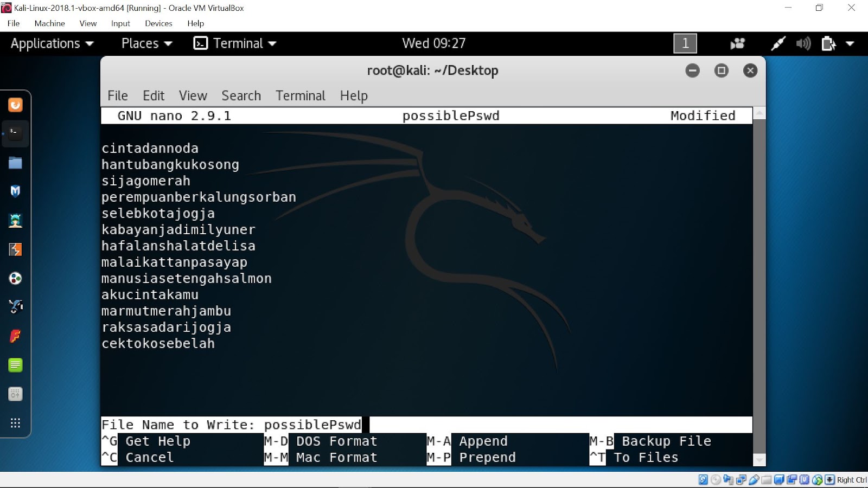
Task: Click the Cancel shortcut label
Action: 150,458
